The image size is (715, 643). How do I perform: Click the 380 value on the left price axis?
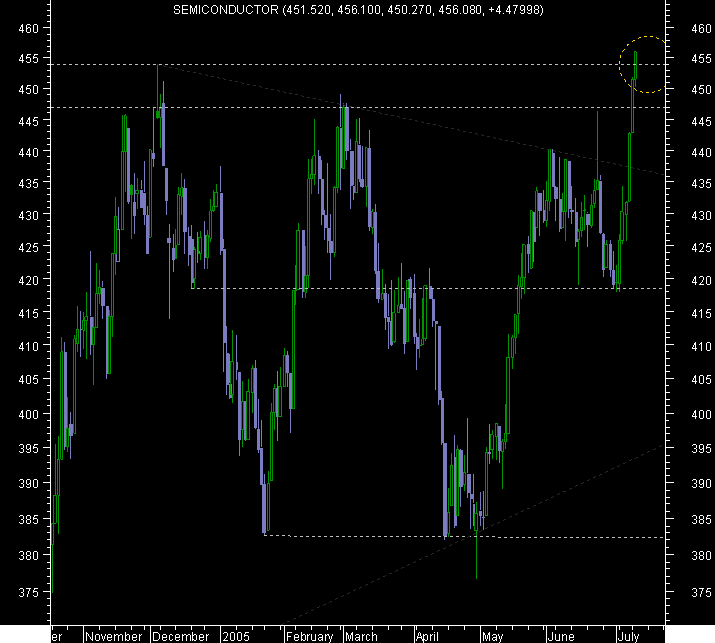coord(28,555)
